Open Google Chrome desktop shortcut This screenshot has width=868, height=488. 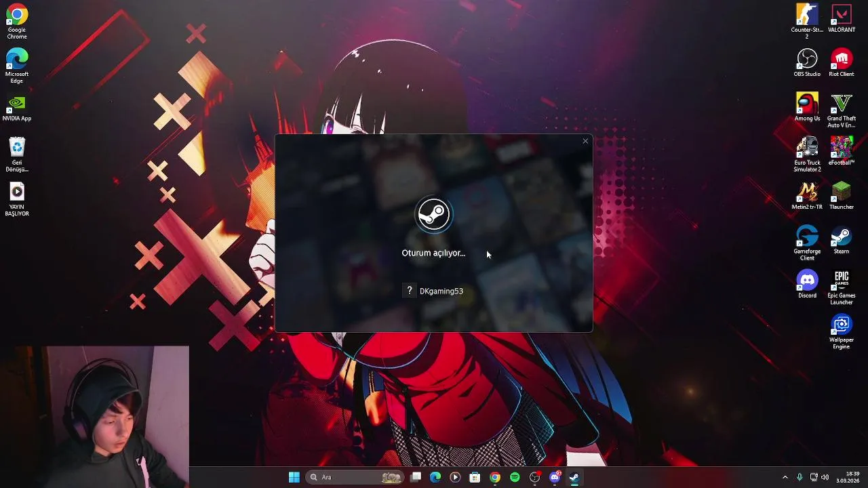pyautogui.click(x=17, y=22)
